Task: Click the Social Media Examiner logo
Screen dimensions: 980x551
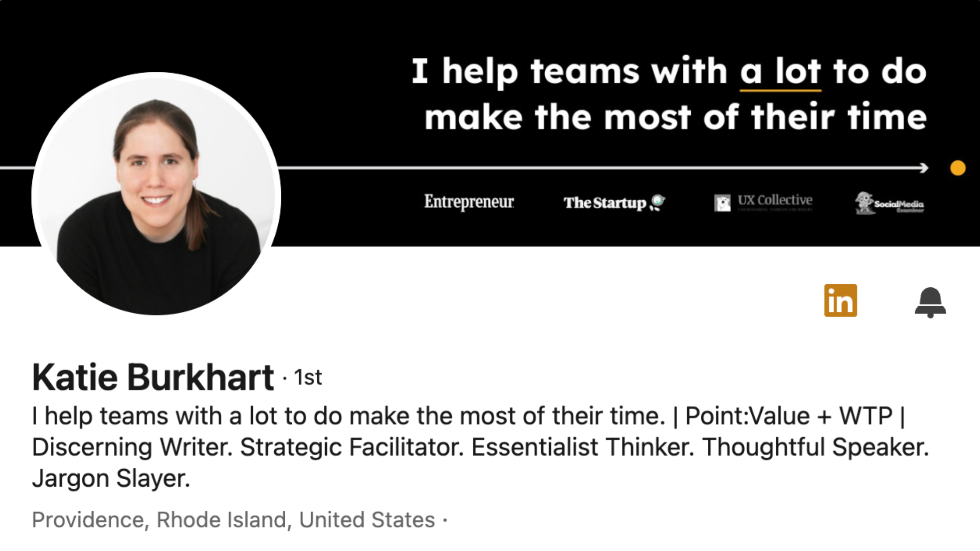Action: click(x=889, y=203)
